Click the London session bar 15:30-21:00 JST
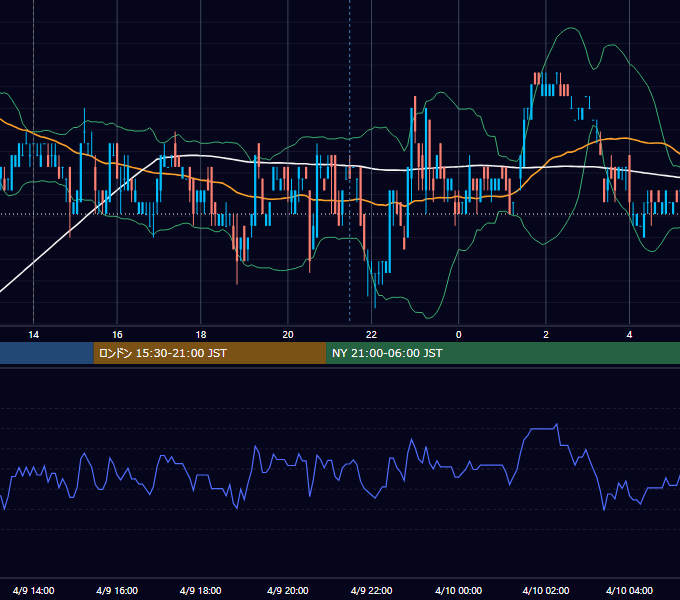This screenshot has height=600, width=680. coord(210,353)
